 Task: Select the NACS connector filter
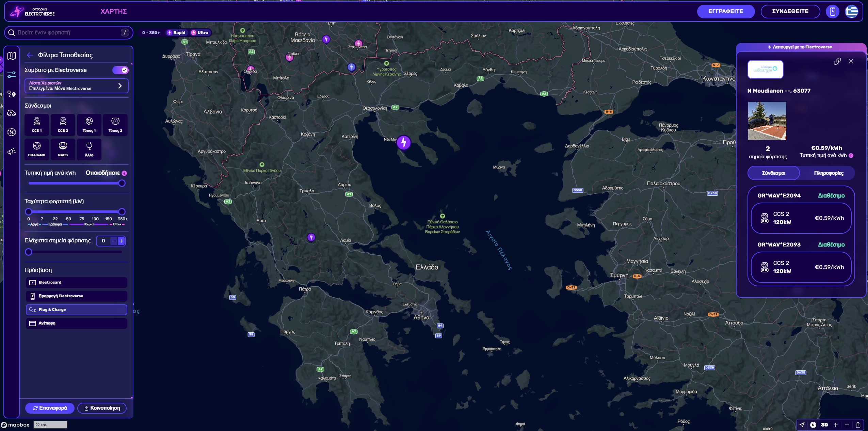tap(63, 149)
